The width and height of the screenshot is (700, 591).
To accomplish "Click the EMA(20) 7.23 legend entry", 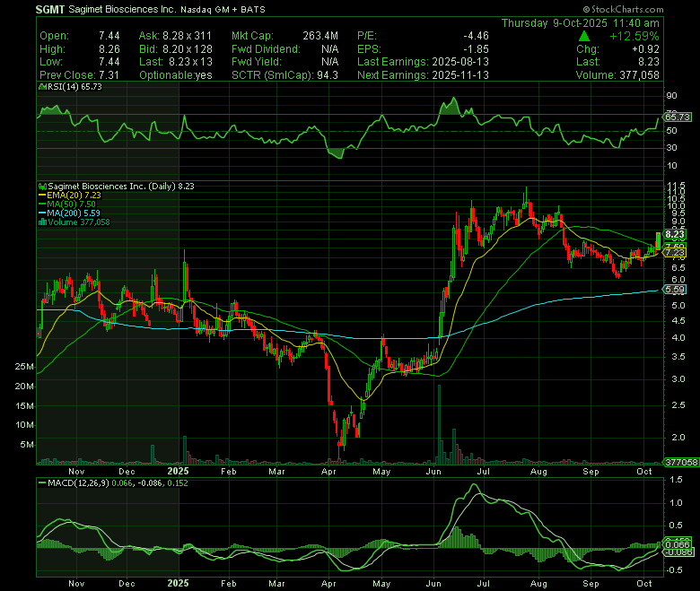I will pos(74,196).
